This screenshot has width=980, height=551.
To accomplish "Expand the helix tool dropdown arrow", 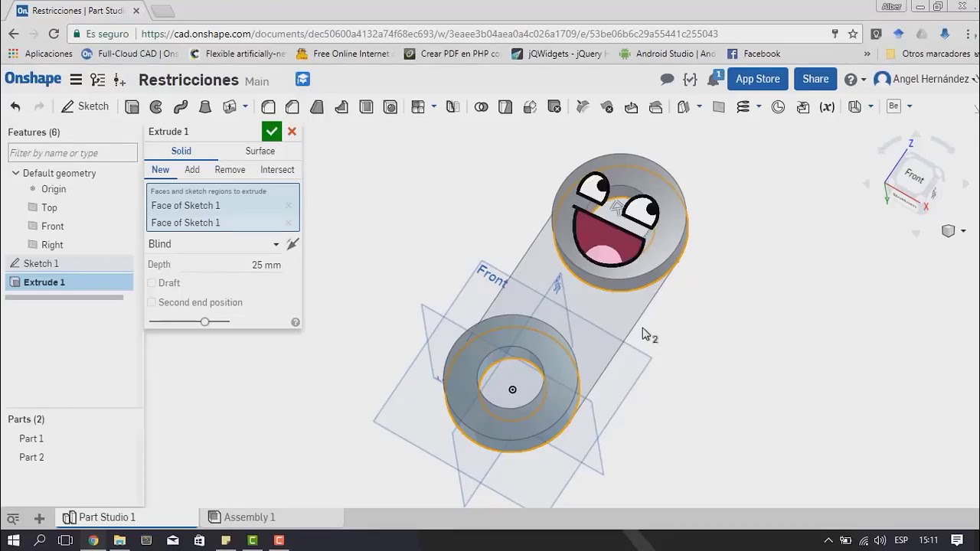I will [x=759, y=106].
